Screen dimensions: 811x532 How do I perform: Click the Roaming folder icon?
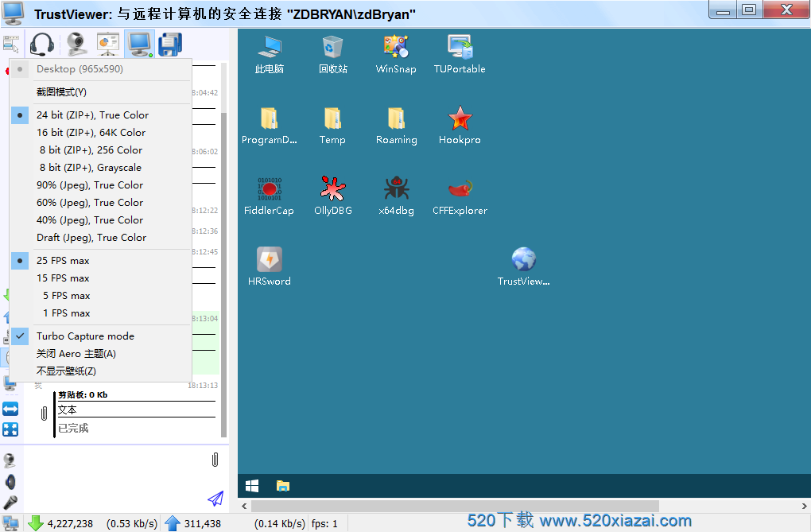tap(396, 125)
